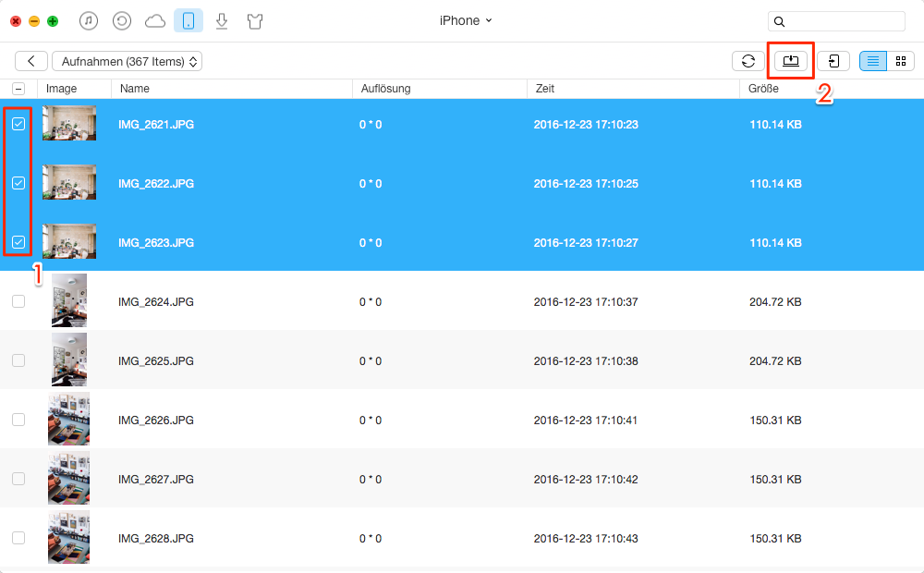Select file name IMG_2625.JPG

coord(156,360)
